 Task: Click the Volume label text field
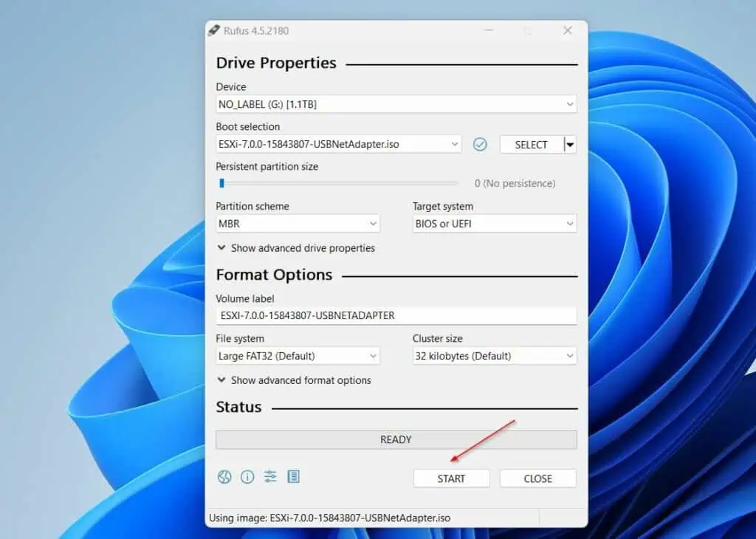pyautogui.click(x=396, y=315)
